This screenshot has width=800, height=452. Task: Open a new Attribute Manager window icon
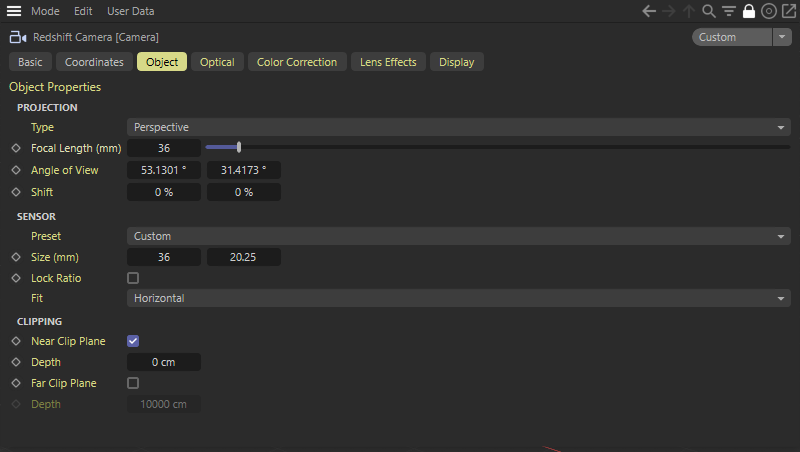[x=789, y=11]
